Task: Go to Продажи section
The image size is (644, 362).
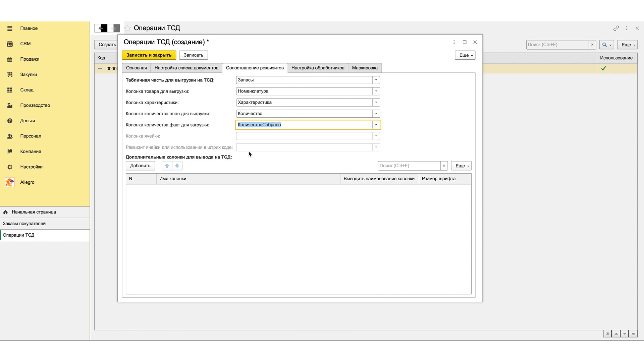Action: coord(30,59)
